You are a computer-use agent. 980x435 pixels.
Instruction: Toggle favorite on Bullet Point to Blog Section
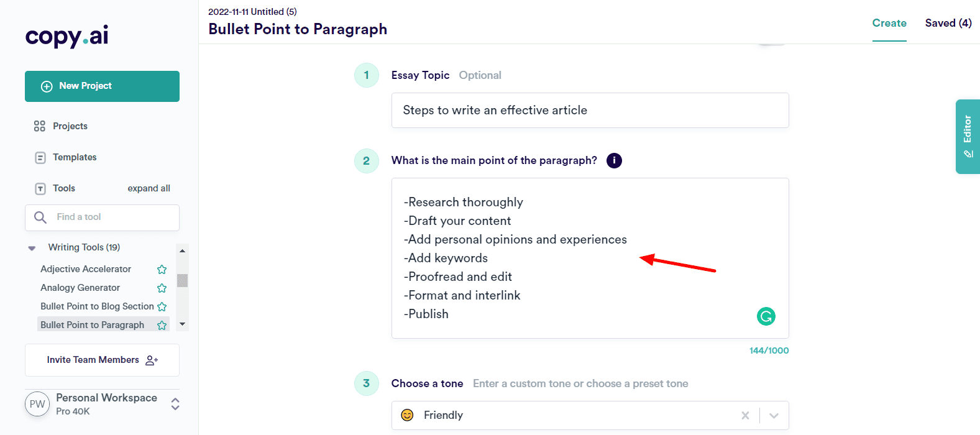[x=162, y=306]
